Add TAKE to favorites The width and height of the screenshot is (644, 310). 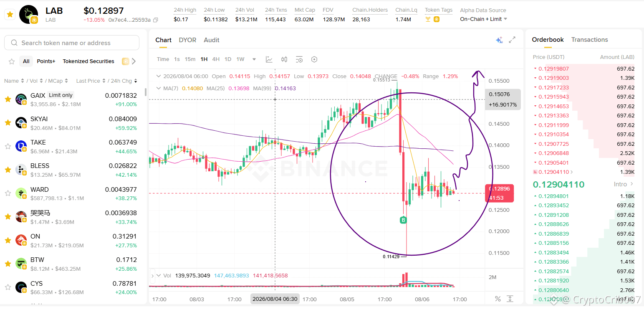click(x=8, y=146)
